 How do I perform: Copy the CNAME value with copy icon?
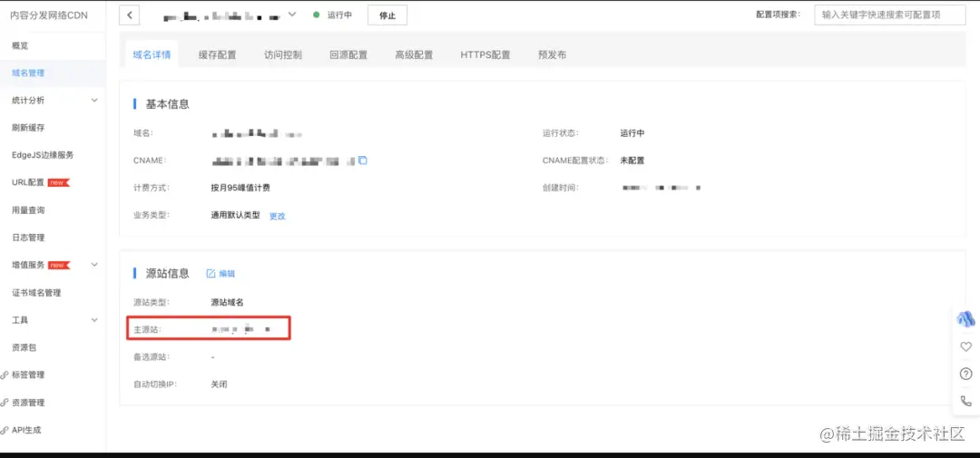click(x=362, y=161)
